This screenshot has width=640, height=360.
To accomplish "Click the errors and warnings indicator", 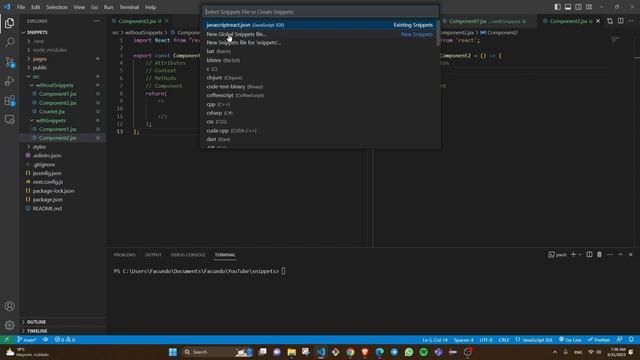I will [x=65, y=340].
